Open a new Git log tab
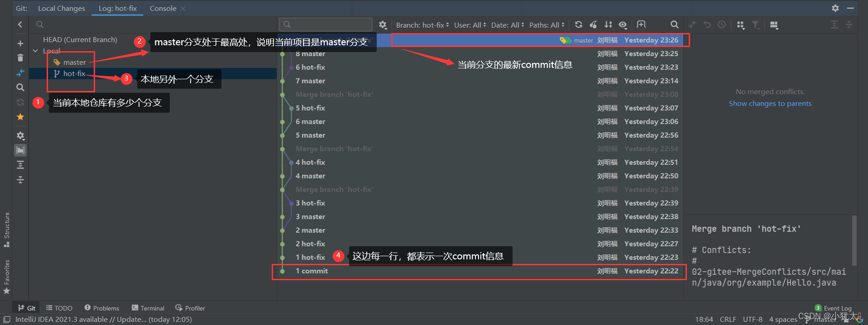 click(x=641, y=24)
